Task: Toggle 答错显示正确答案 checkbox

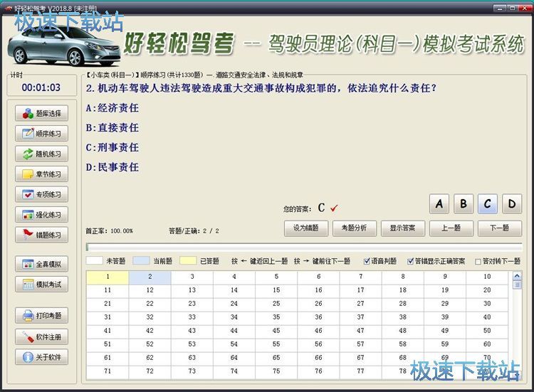Action: (x=412, y=261)
